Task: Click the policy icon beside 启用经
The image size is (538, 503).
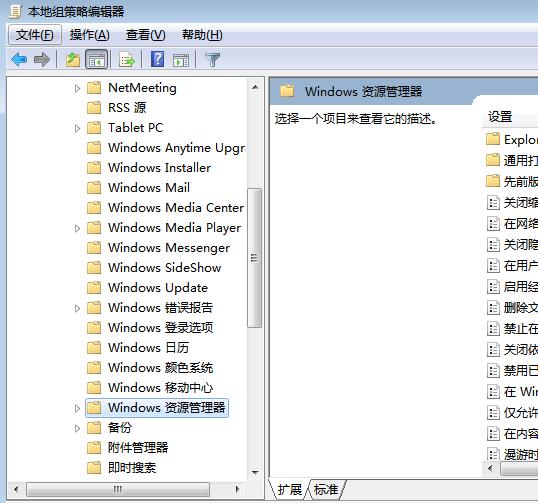Action: click(493, 286)
